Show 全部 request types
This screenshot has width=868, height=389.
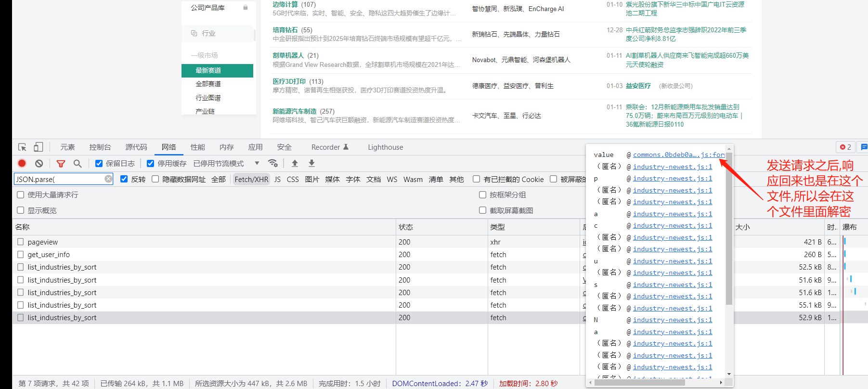[219, 179]
